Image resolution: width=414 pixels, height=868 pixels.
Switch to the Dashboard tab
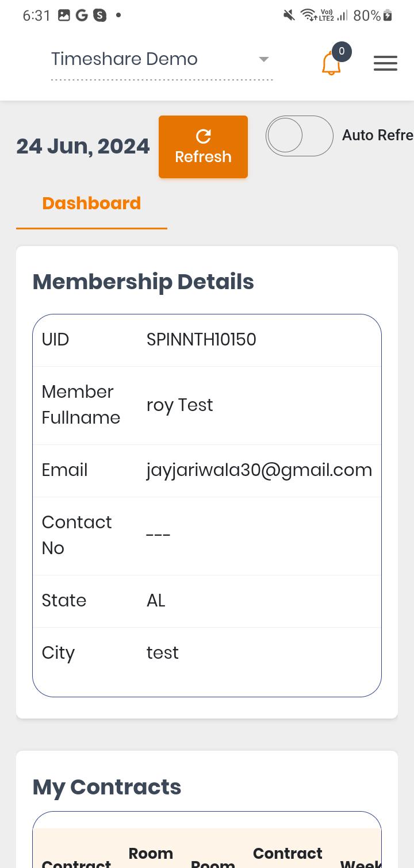click(x=91, y=203)
